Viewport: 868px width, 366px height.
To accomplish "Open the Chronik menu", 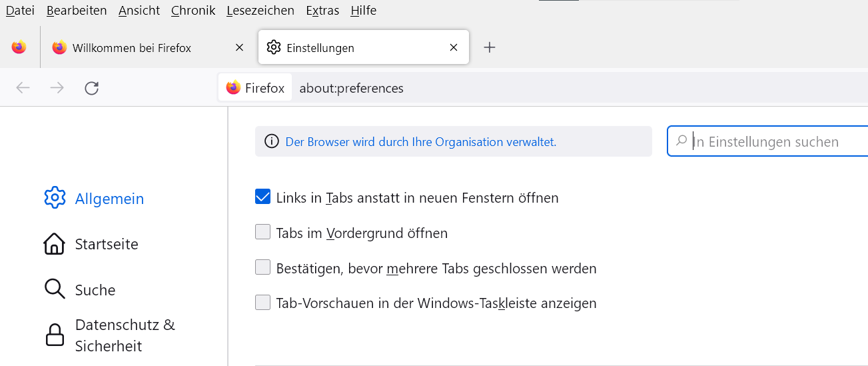I will [x=193, y=10].
